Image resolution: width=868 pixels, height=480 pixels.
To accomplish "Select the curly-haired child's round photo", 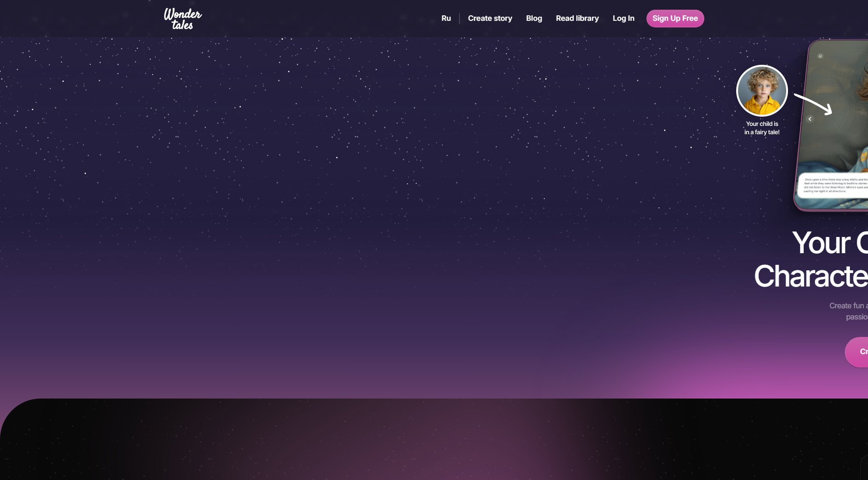I will (762, 91).
